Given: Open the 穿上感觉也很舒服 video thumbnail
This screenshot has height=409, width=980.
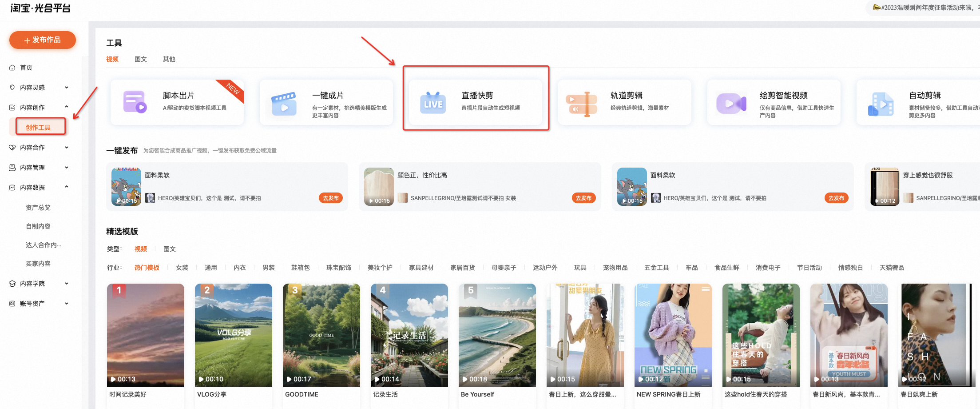Looking at the screenshot, I should (x=885, y=187).
